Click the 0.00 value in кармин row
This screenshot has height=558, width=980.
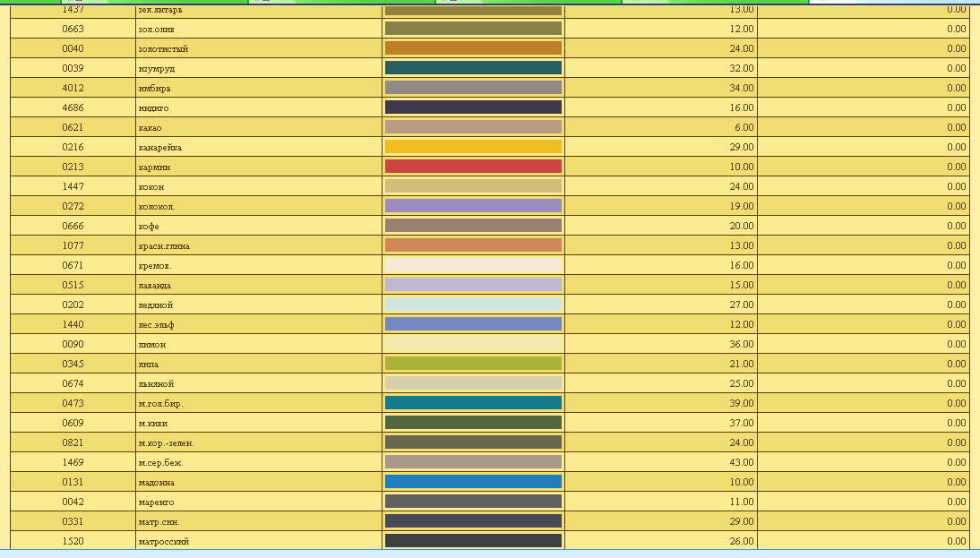956,167
